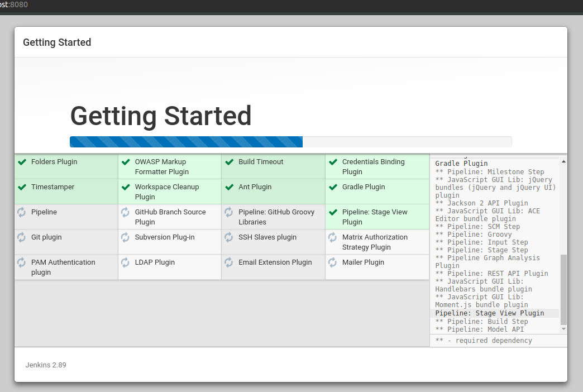Click the Pipeline: SCM Step log line

pyautogui.click(x=478, y=227)
